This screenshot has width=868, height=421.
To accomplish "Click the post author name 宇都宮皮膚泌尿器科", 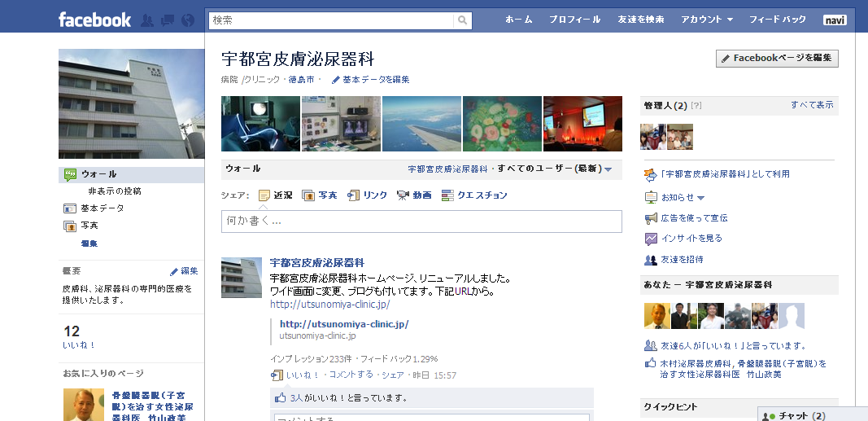I will pos(316,262).
